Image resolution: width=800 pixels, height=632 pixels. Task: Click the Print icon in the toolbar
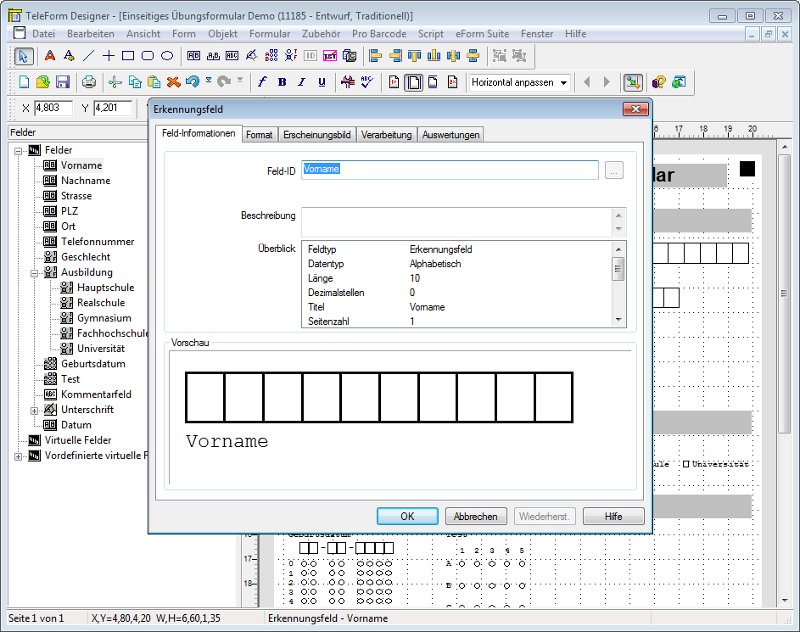[88, 82]
